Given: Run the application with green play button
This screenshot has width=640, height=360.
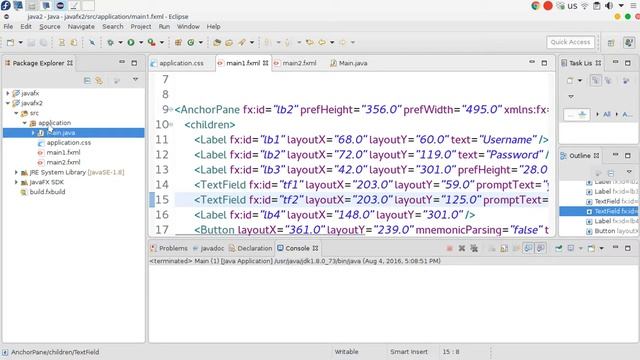Looking at the screenshot, I should pyautogui.click(x=131, y=42).
